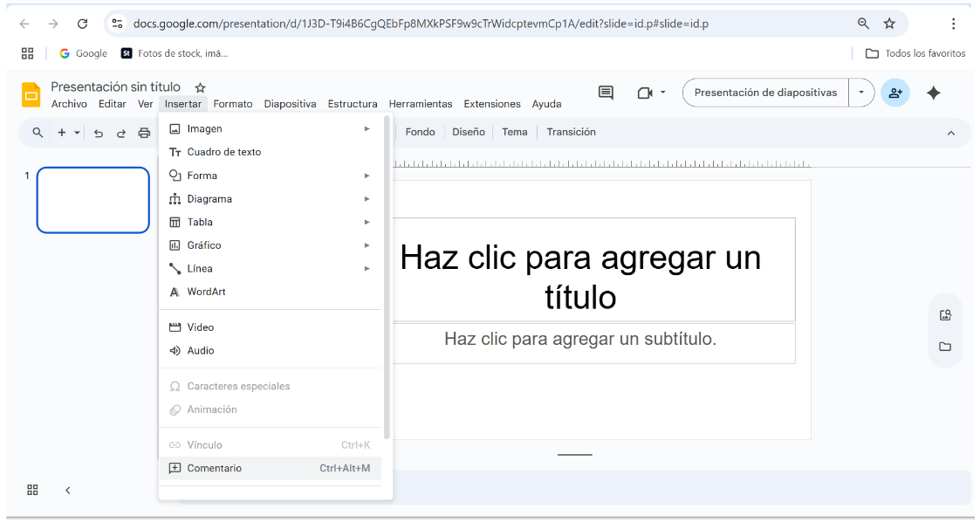The height and width of the screenshot is (523, 980).
Task: Click the undo arrow icon
Action: 99,133
